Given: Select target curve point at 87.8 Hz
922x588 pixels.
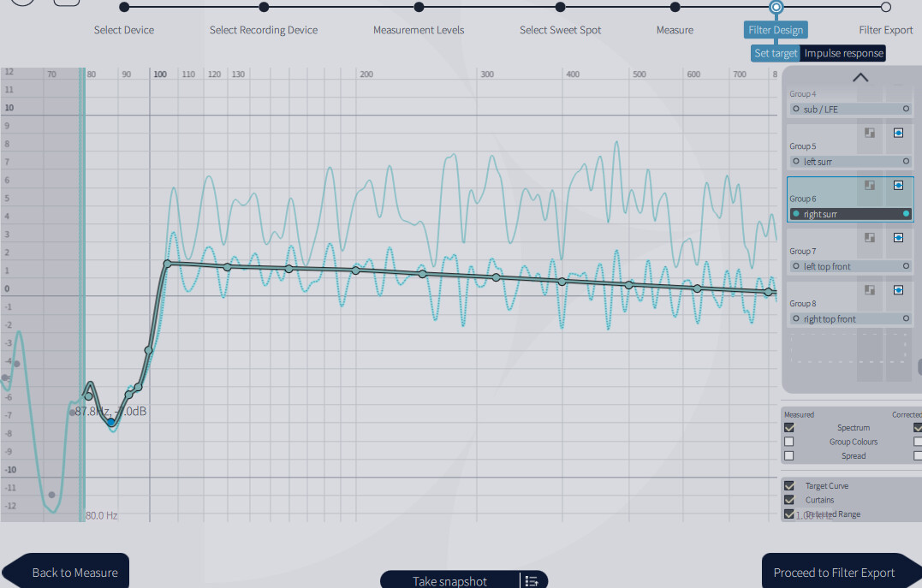Looking at the screenshot, I should [x=110, y=422].
